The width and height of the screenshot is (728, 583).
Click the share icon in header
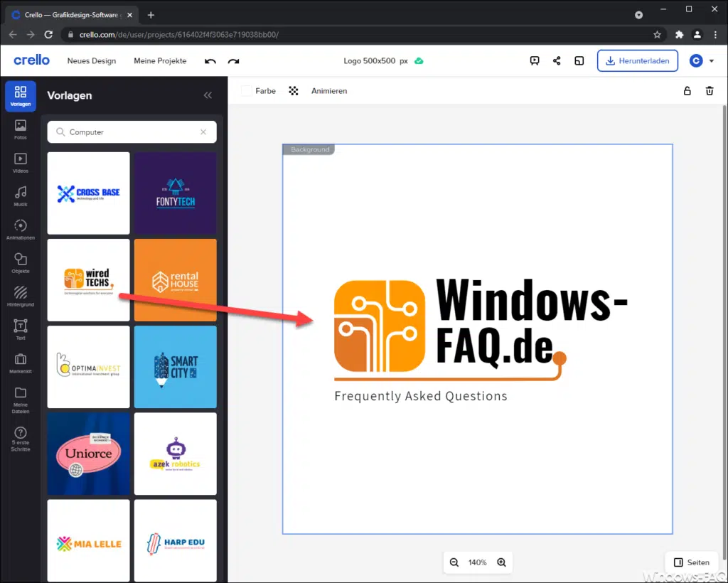(x=557, y=61)
